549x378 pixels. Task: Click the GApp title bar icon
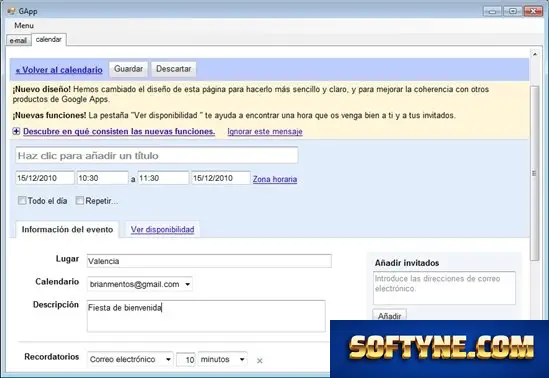(11, 11)
